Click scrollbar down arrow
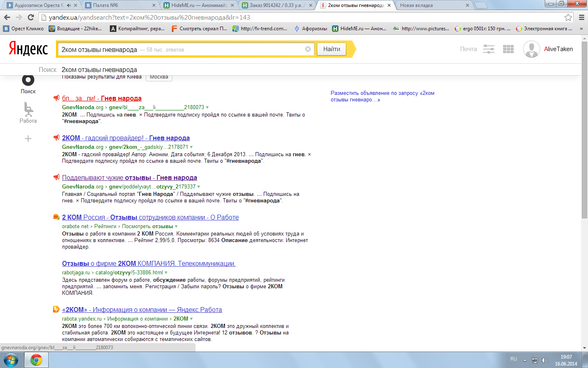Screen dimensions: 588x368 pos(584,348)
